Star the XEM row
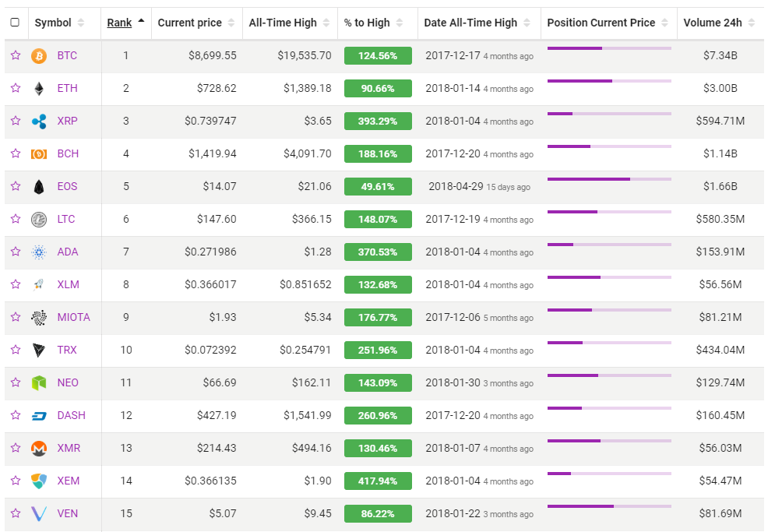 [16, 481]
